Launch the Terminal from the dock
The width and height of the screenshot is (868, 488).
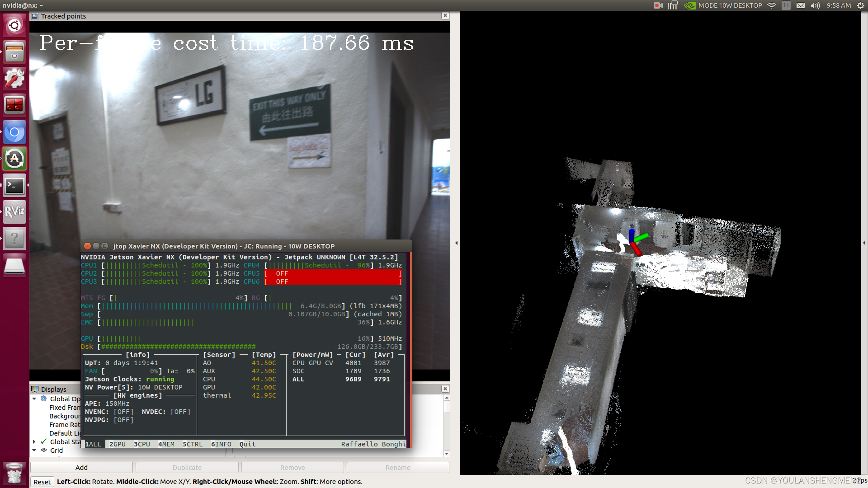pyautogui.click(x=14, y=185)
